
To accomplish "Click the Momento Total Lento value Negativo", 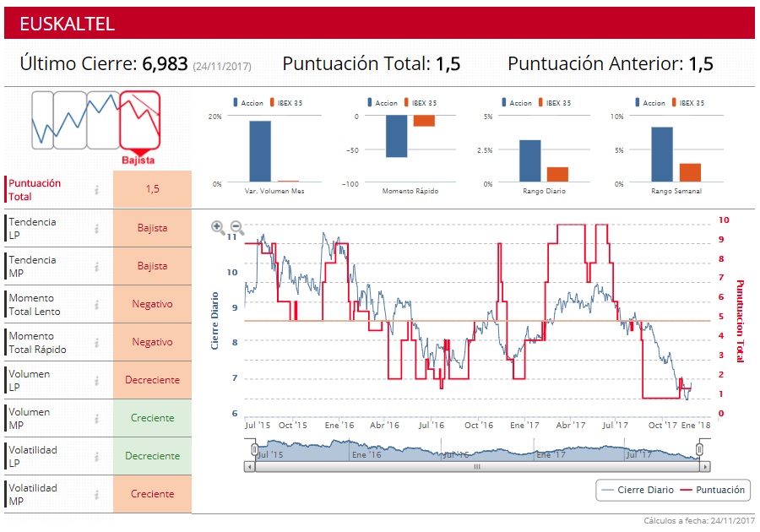I will pyautogui.click(x=152, y=304).
